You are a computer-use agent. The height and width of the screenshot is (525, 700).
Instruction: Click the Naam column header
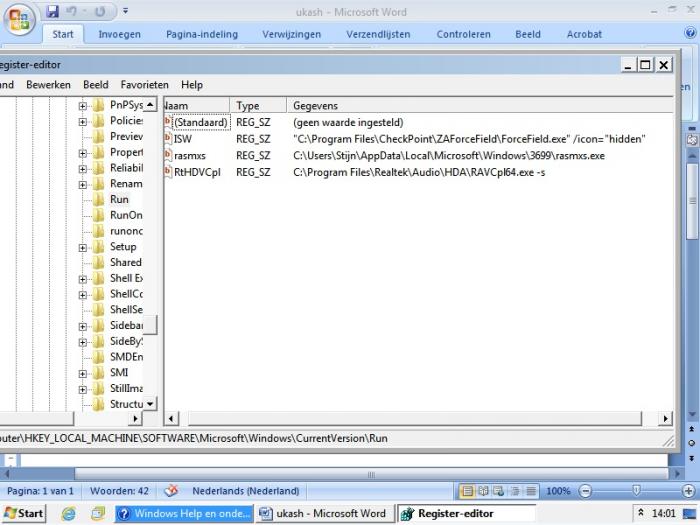coord(196,106)
